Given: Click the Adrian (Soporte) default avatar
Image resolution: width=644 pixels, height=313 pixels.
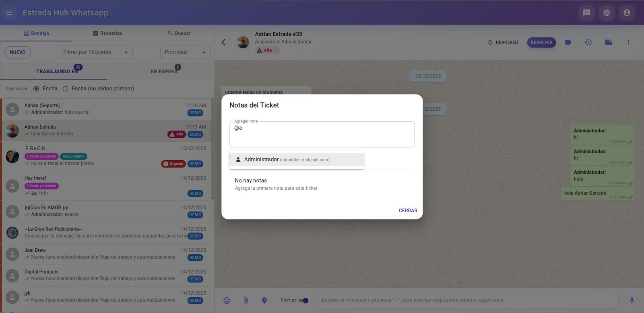Looking at the screenshot, I should 12,109.
